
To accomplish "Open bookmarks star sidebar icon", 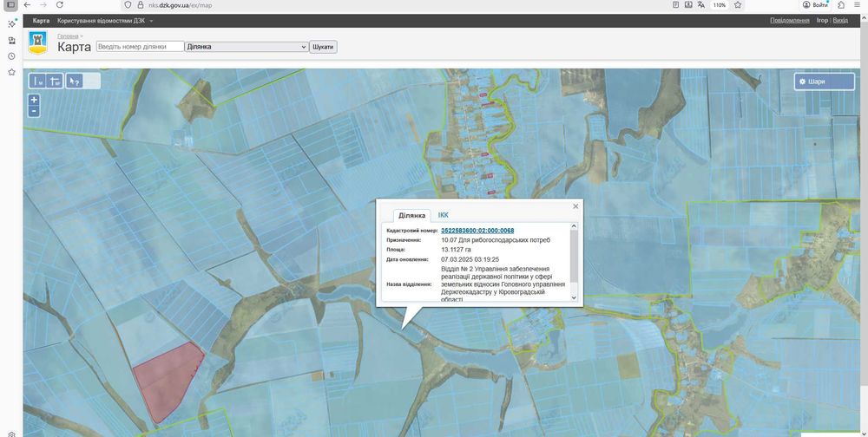I will [x=11, y=73].
